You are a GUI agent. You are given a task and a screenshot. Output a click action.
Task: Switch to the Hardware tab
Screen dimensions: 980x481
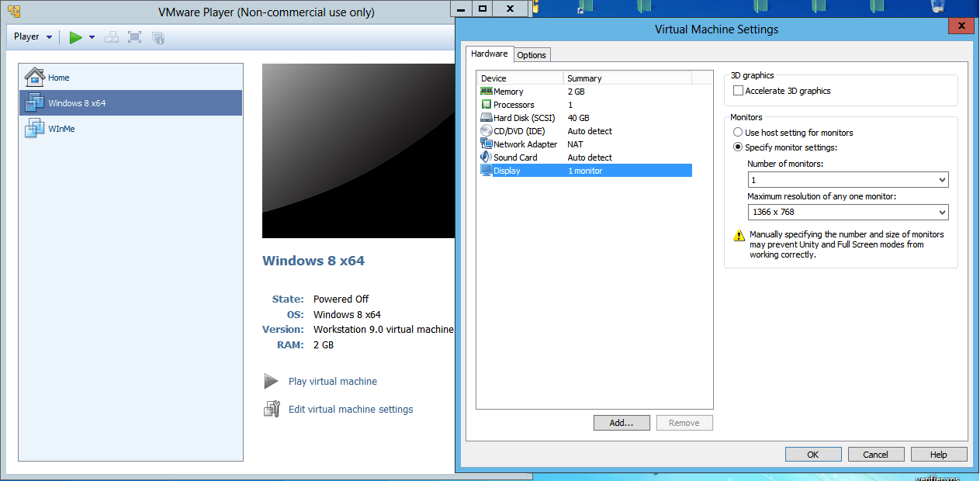click(x=489, y=54)
